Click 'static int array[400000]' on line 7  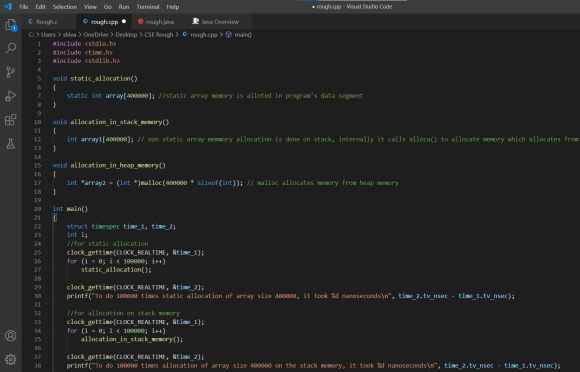tap(111, 96)
